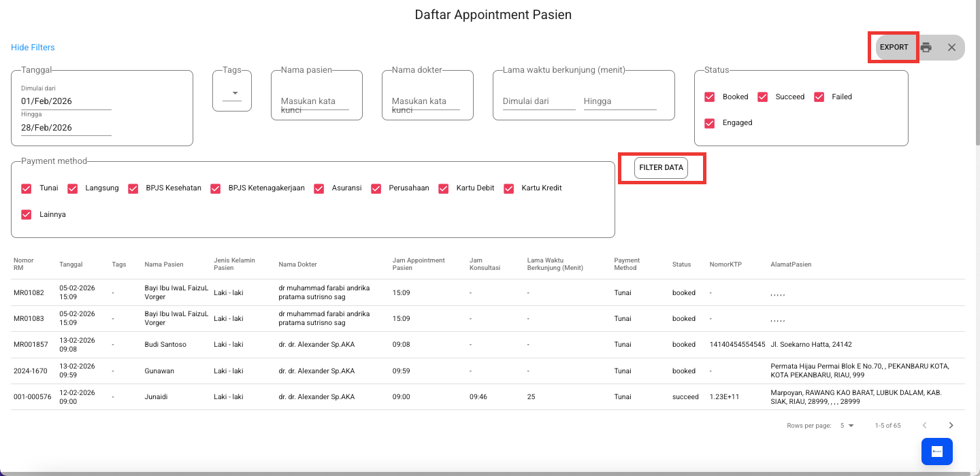Click the X icon beside print

coord(951,48)
